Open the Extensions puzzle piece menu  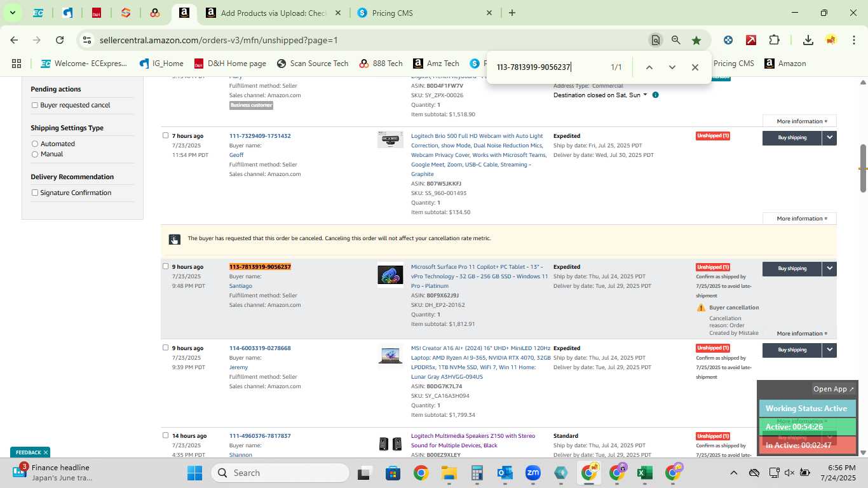click(x=774, y=40)
